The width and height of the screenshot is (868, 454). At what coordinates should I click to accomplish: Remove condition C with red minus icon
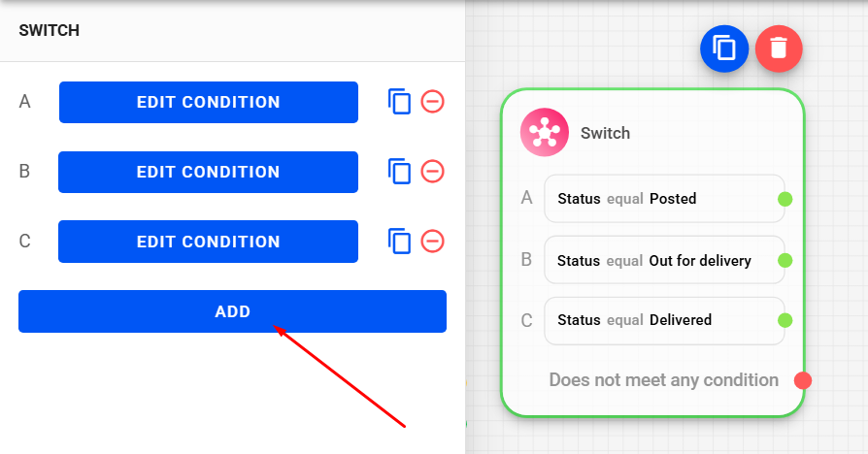(433, 242)
